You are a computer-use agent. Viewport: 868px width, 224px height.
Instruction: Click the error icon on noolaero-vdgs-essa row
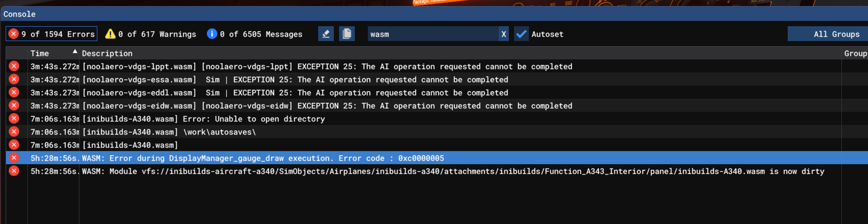click(14, 79)
